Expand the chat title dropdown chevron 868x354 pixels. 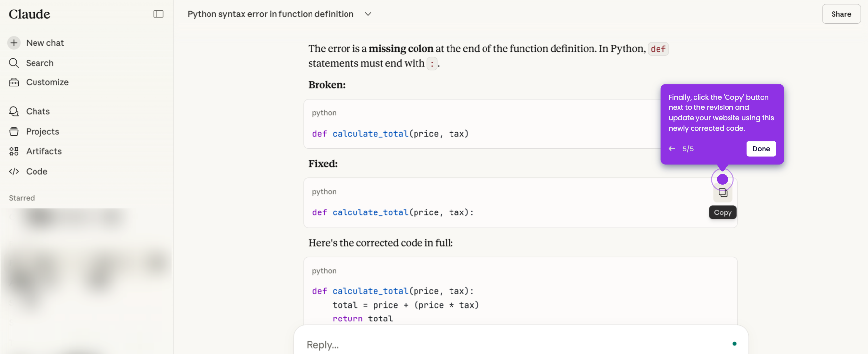click(368, 14)
